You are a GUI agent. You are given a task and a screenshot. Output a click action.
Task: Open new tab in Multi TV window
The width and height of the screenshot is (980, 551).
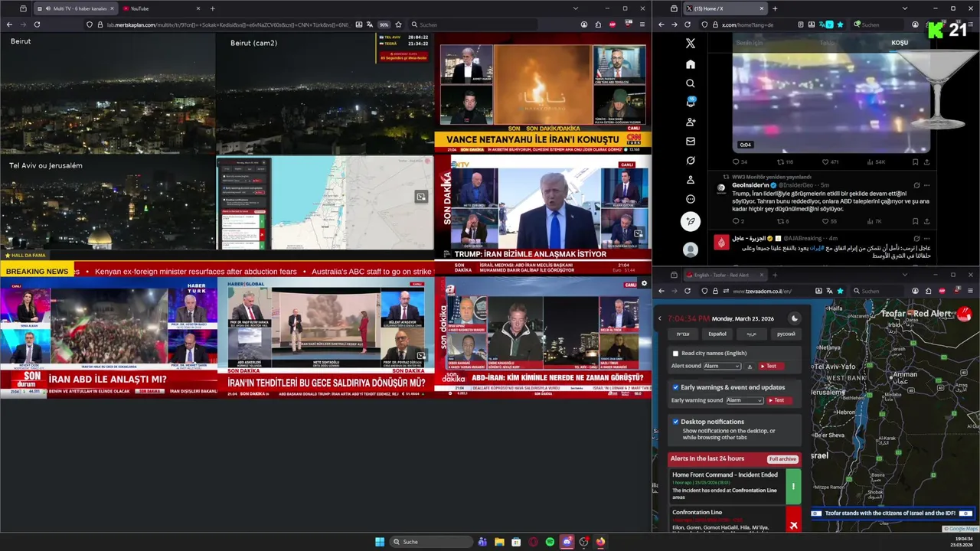coord(212,8)
